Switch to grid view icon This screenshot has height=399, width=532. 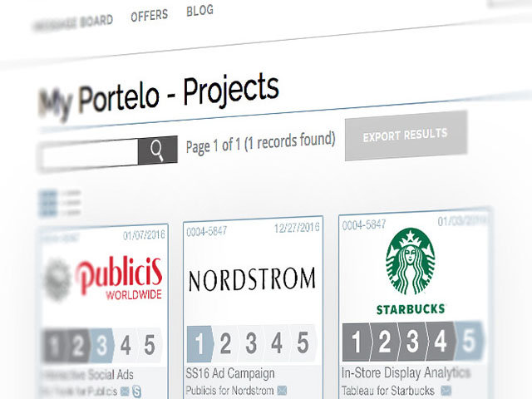click(x=48, y=203)
